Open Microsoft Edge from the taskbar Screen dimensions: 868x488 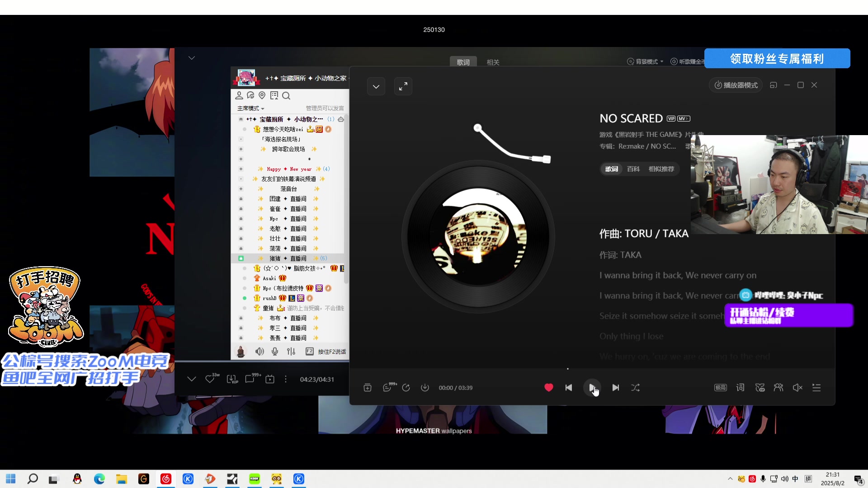(x=99, y=479)
